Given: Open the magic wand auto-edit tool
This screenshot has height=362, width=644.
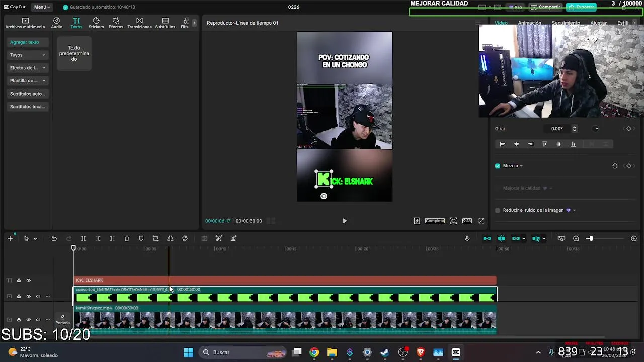Looking at the screenshot, I should tap(219, 238).
